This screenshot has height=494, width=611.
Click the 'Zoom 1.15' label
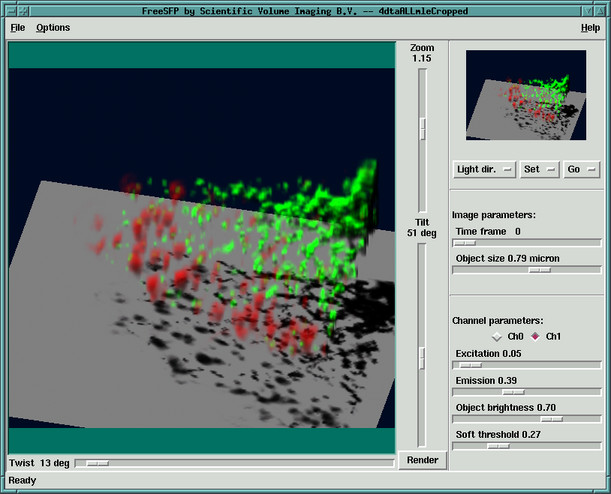pyautogui.click(x=422, y=53)
